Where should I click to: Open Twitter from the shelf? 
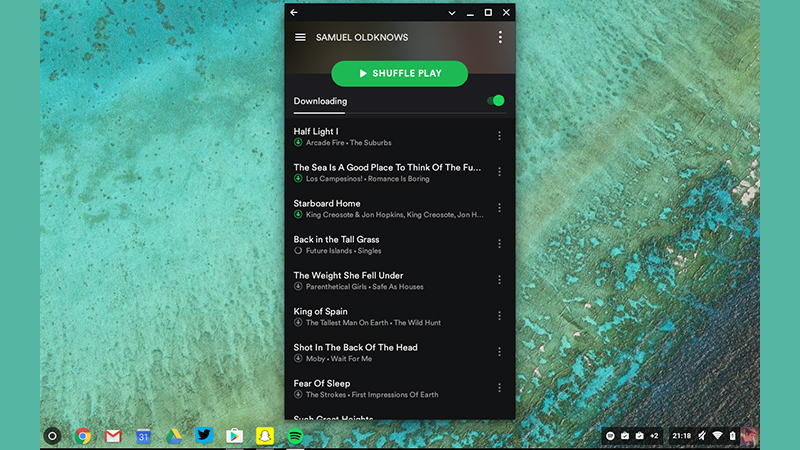click(x=204, y=435)
